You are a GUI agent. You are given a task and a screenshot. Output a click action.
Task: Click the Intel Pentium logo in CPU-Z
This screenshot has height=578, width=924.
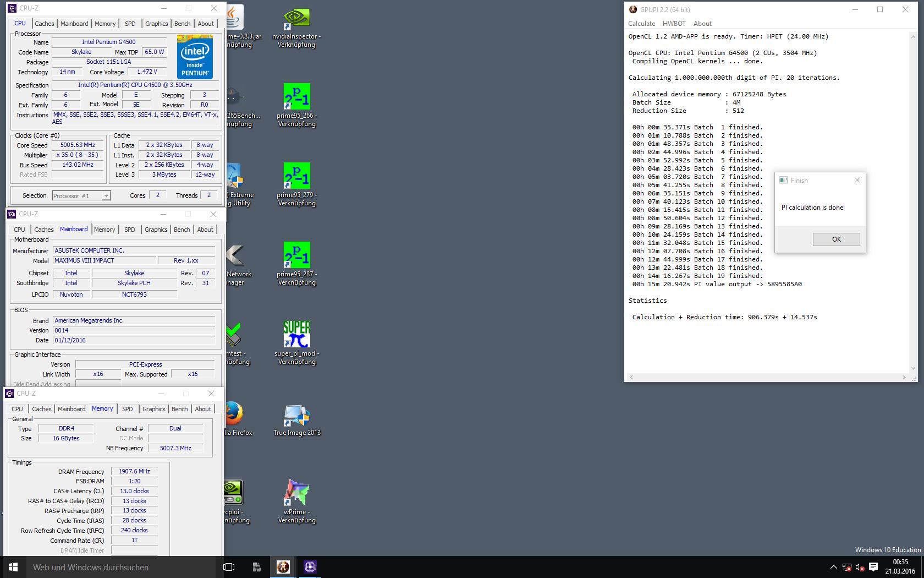195,57
